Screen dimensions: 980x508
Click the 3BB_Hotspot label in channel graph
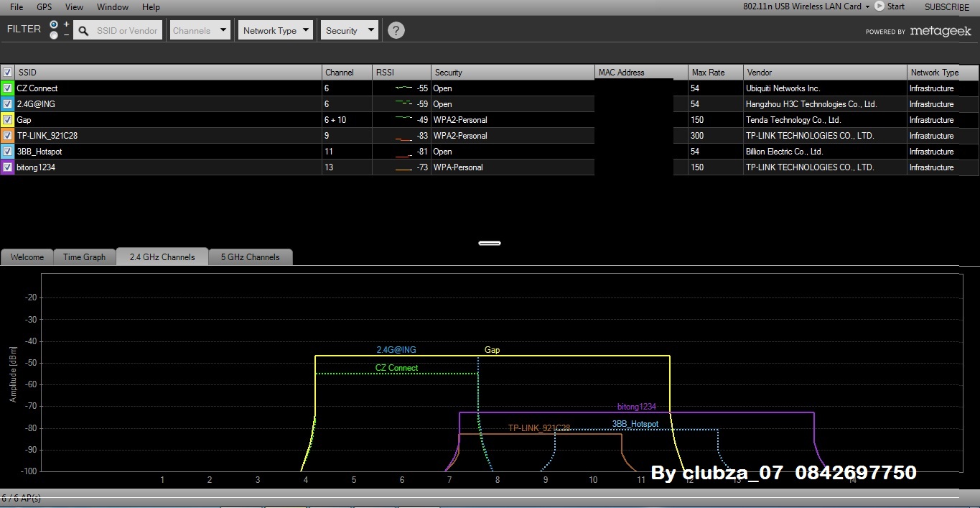[635, 424]
